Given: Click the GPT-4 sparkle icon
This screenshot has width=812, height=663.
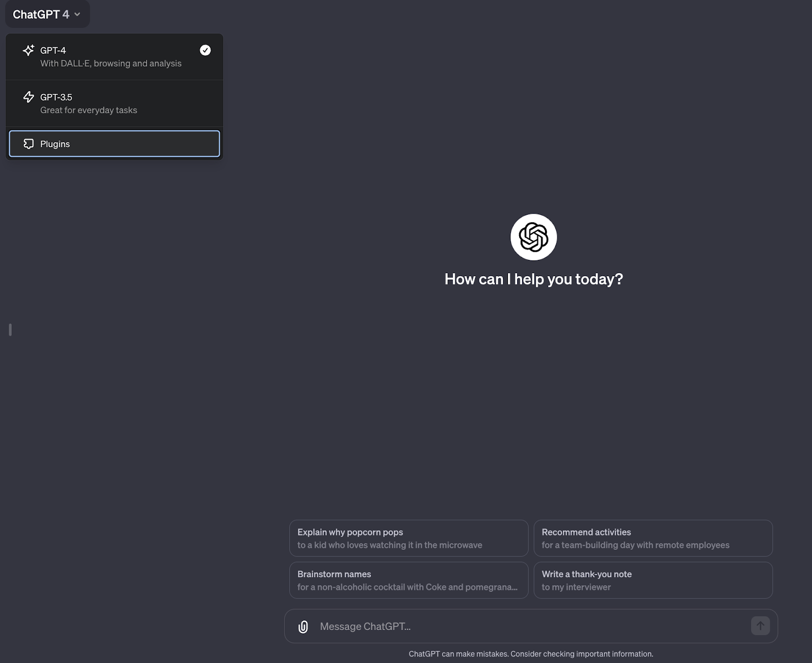Looking at the screenshot, I should tap(28, 50).
